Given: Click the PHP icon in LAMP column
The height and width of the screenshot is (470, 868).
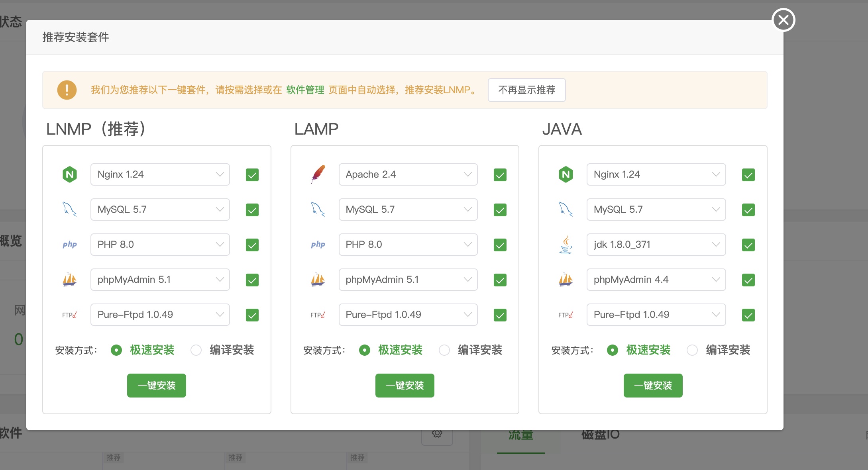Looking at the screenshot, I should click(318, 244).
